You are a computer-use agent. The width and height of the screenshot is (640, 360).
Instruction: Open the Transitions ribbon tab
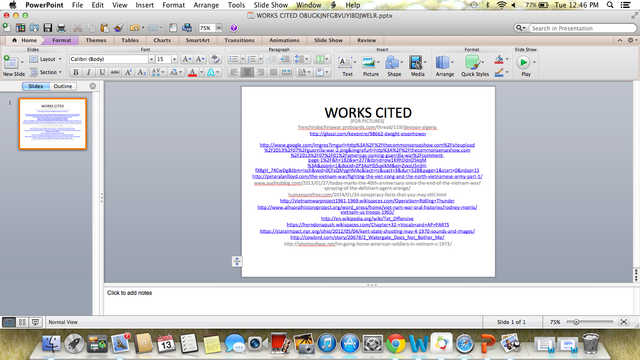239,40
